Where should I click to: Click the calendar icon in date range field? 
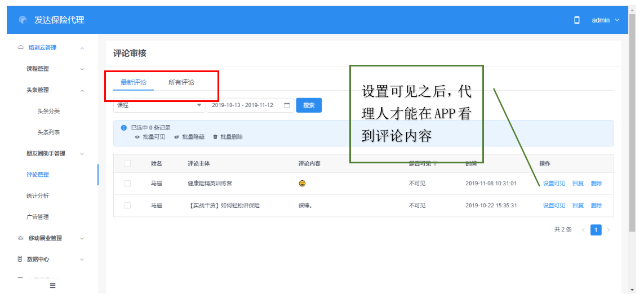pos(287,105)
